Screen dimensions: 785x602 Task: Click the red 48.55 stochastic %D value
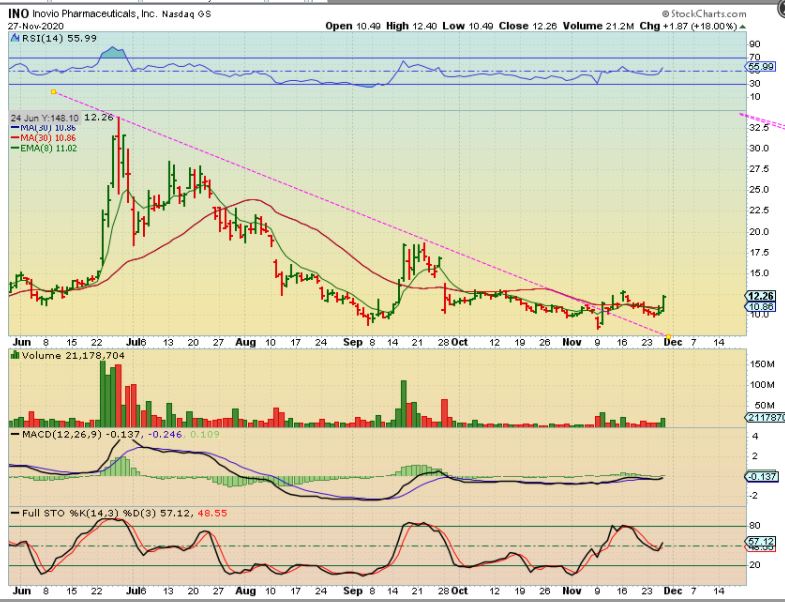coord(212,513)
